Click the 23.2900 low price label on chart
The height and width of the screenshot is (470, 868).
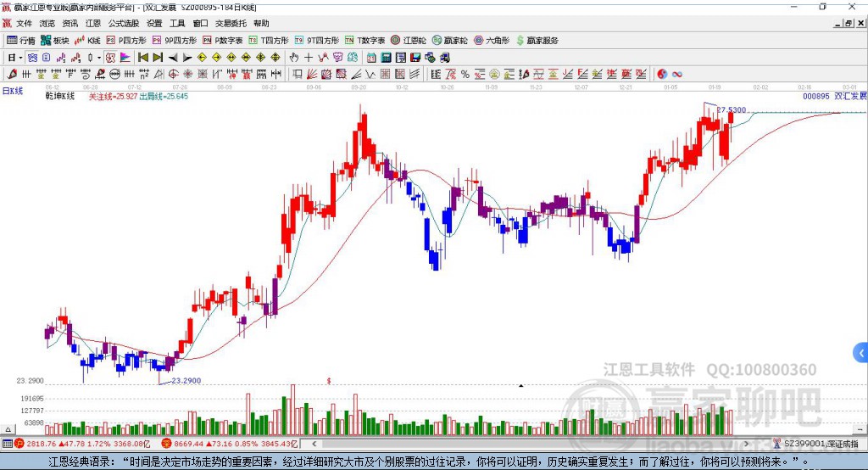point(186,381)
